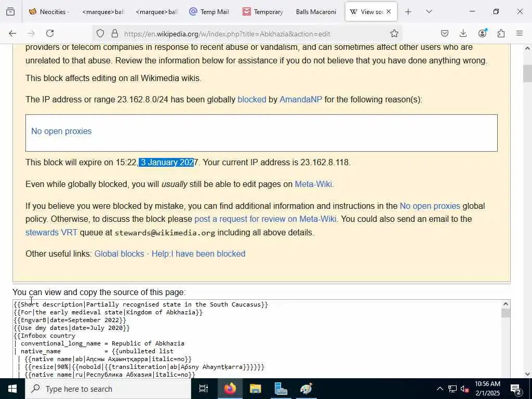Open the 'blocked' link
532x399 pixels.
[252, 99]
